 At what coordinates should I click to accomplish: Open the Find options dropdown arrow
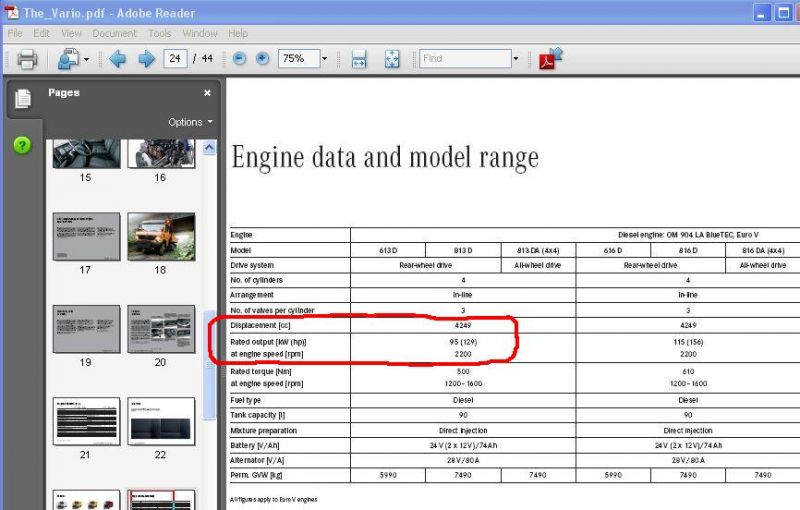pos(516,59)
